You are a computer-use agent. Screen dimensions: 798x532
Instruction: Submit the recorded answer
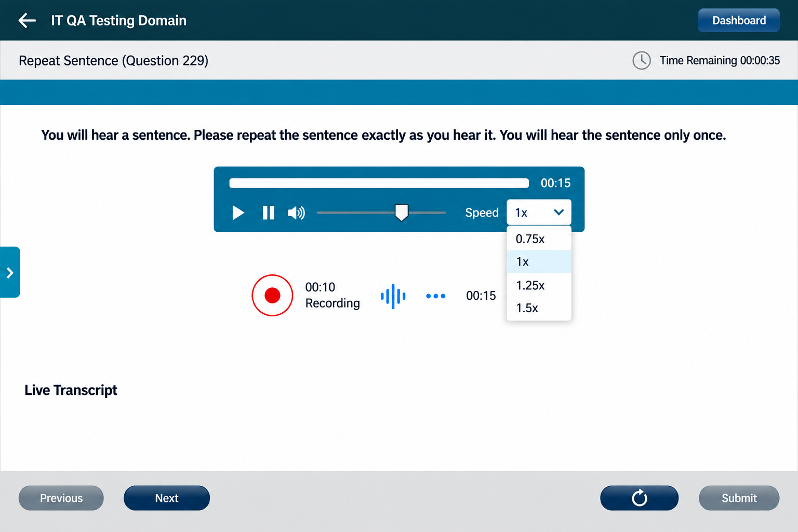pos(739,498)
